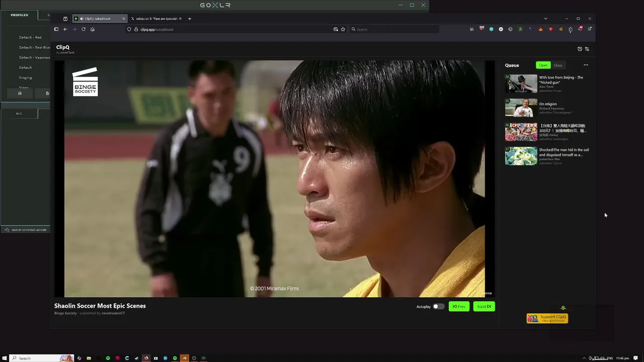
Task: Open the Binge Society channel link
Action: click(x=65, y=313)
